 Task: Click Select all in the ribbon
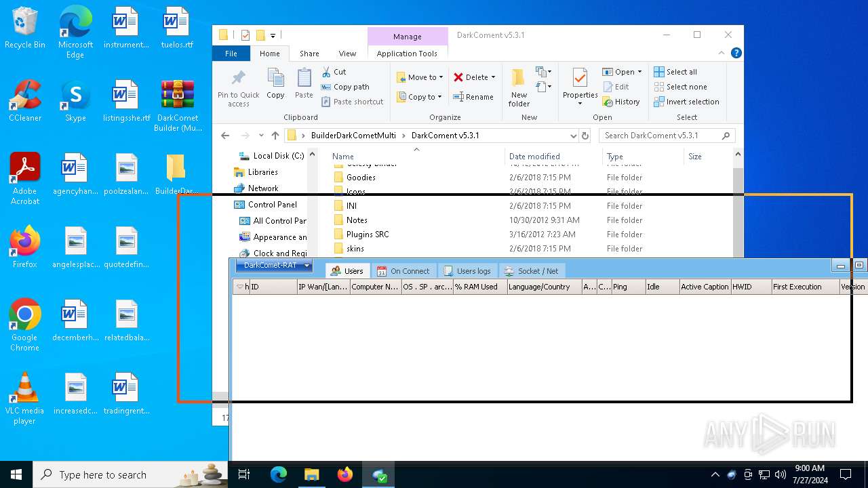click(x=675, y=72)
